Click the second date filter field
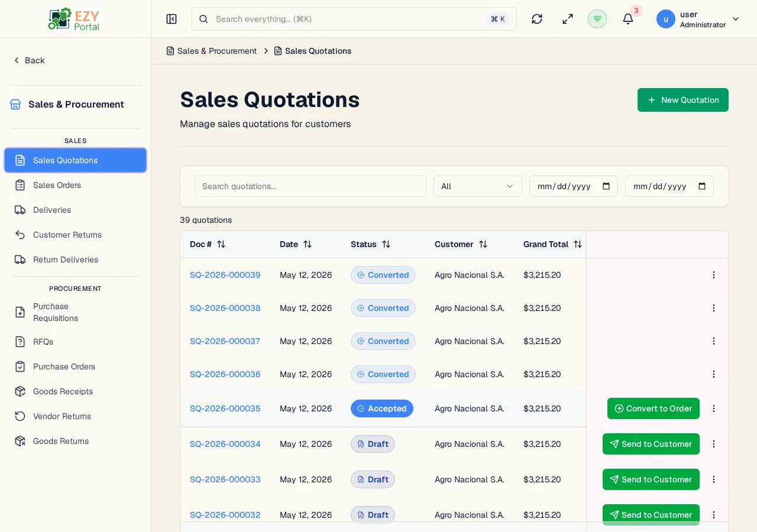 pyautogui.click(x=669, y=186)
